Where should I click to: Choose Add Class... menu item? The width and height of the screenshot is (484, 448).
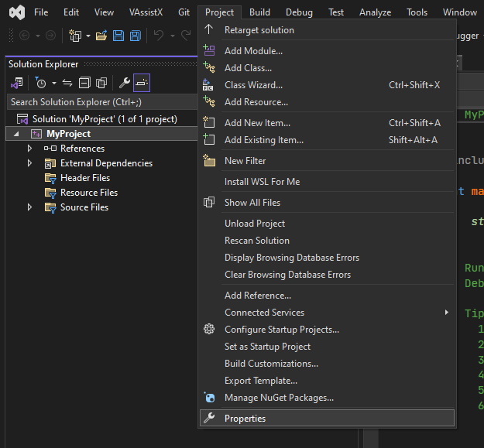tap(328, 68)
